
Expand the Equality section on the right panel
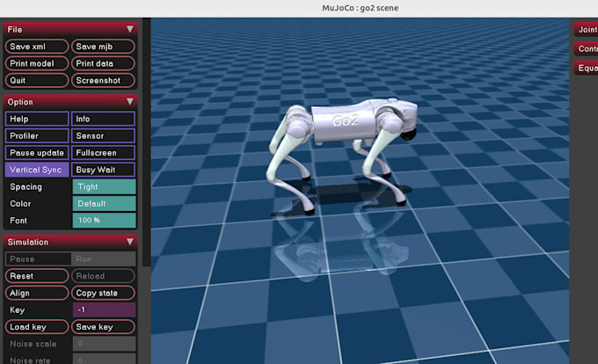coord(587,68)
